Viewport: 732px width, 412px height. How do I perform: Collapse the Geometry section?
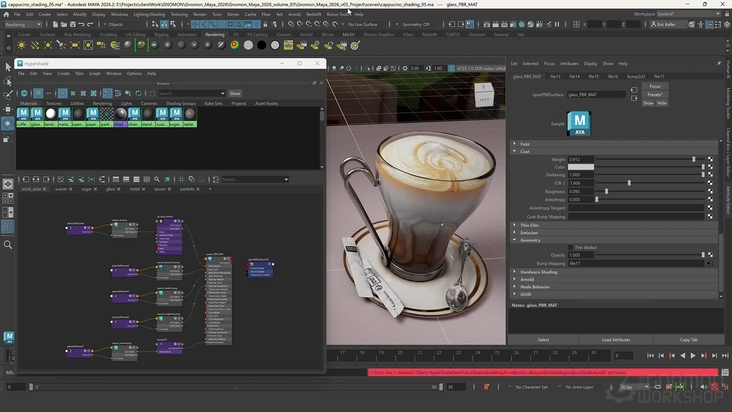[x=514, y=240]
